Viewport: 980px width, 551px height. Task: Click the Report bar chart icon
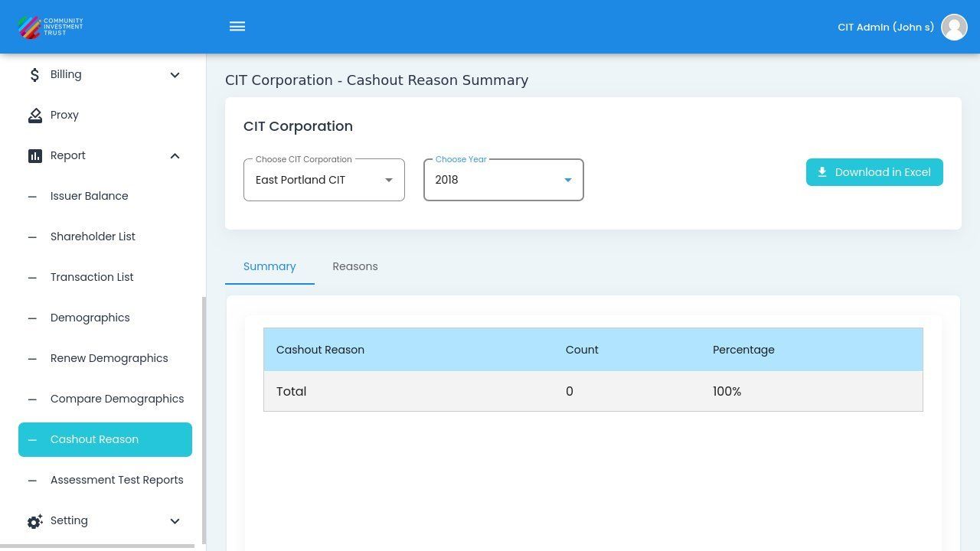(x=34, y=156)
